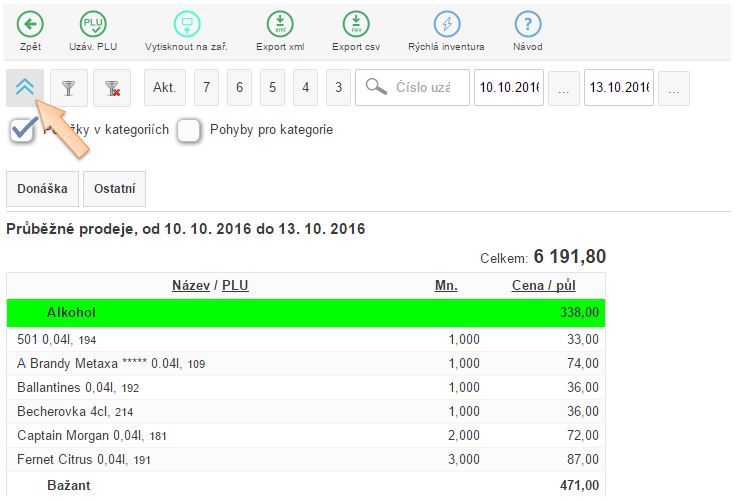Click the Zpět back arrow icon
735x501 pixels.
coord(30,25)
